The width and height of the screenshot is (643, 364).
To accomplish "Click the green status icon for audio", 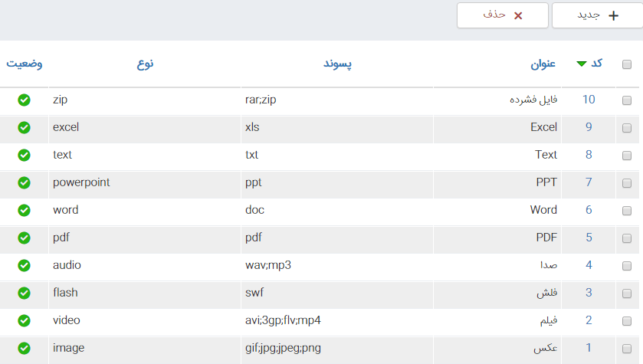I will 24,265.
